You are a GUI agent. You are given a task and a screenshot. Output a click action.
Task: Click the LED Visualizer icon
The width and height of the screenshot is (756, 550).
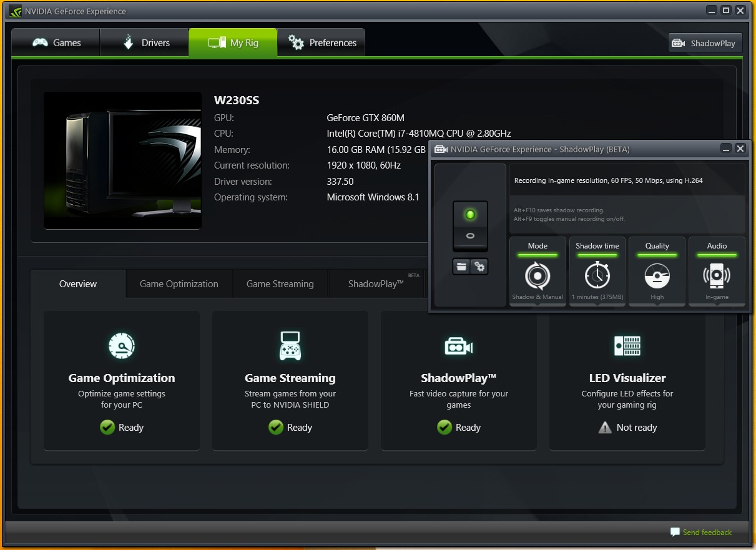click(627, 345)
